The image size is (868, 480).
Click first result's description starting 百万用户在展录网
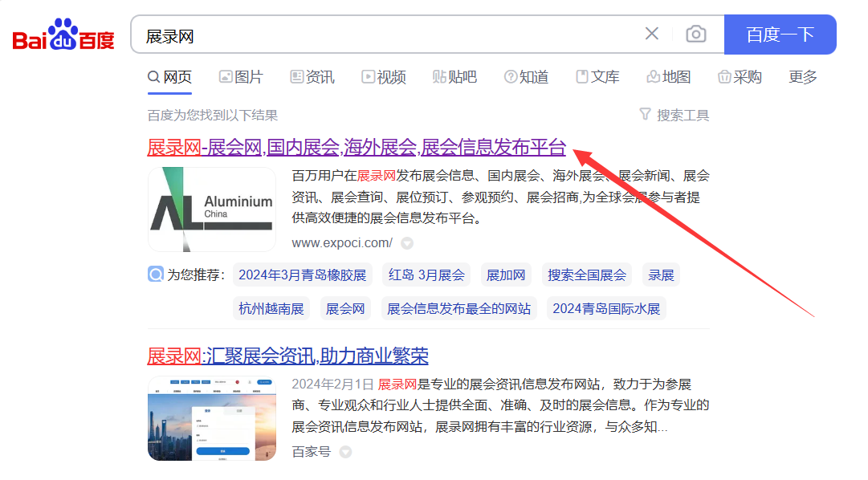click(500, 197)
